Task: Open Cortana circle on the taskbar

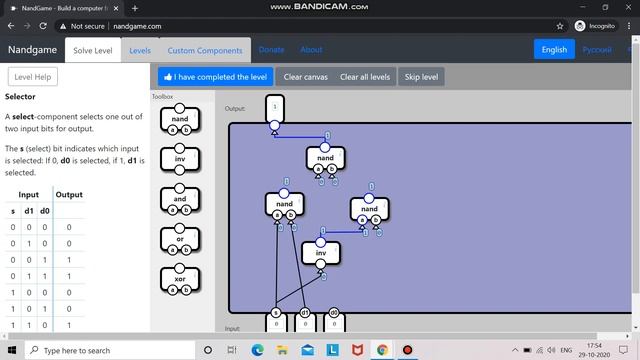Action: pyautogui.click(x=208, y=350)
